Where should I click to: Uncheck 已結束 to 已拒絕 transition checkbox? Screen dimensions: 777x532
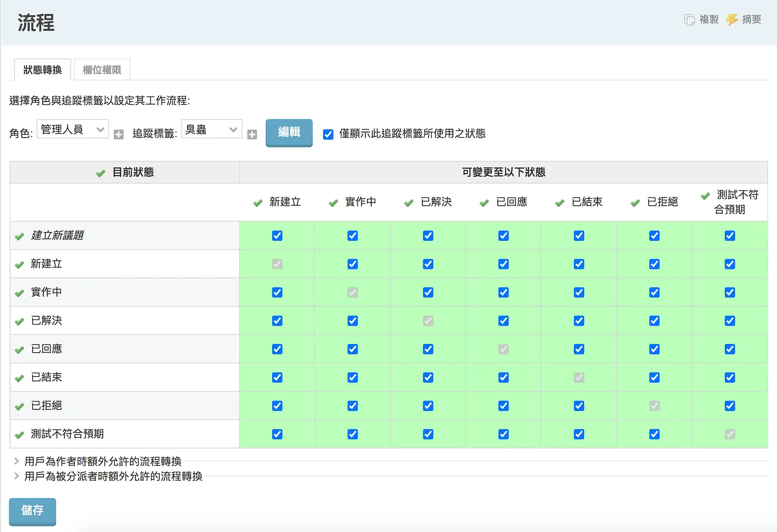coord(654,377)
